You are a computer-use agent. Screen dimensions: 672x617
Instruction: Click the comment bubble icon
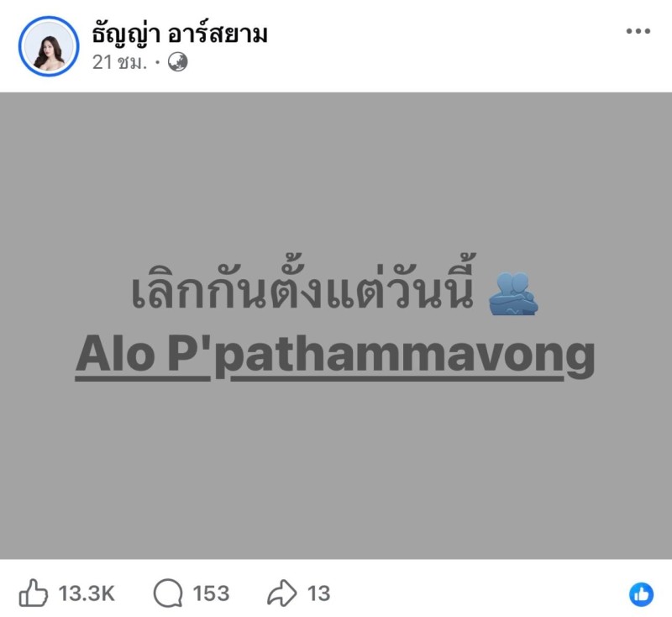pos(167,593)
